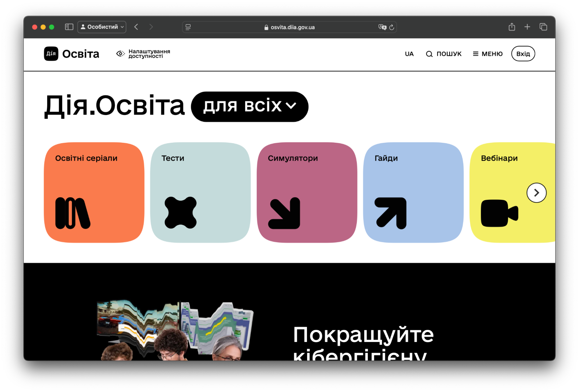
Task: Click the video camera icon in Вебінари
Action: coord(499,213)
